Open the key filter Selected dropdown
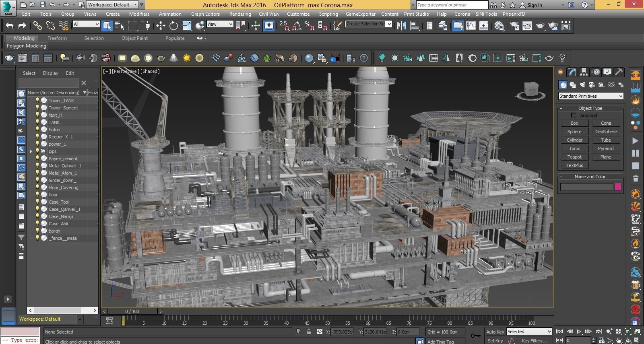 [x=529, y=332]
